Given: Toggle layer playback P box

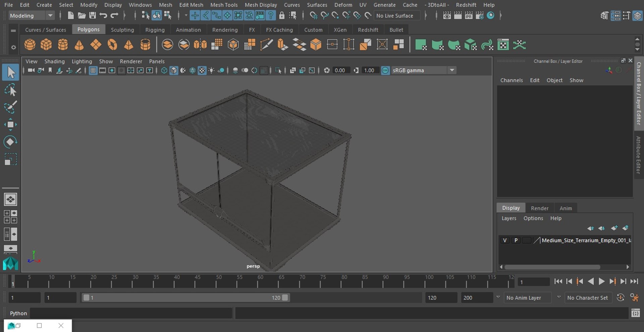Looking at the screenshot, I should pyautogui.click(x=516, y=240).
